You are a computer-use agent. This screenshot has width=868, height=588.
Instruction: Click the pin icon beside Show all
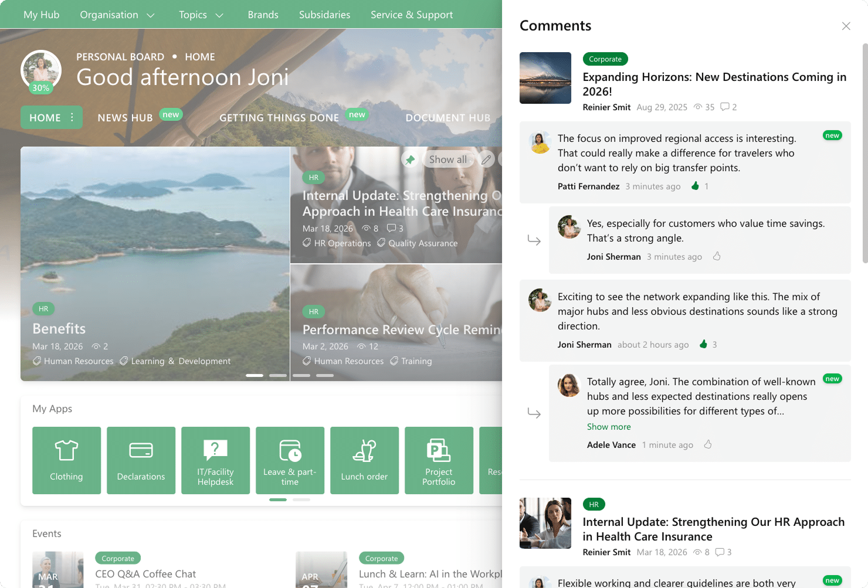pyautogui.click(x=410, y=159)
